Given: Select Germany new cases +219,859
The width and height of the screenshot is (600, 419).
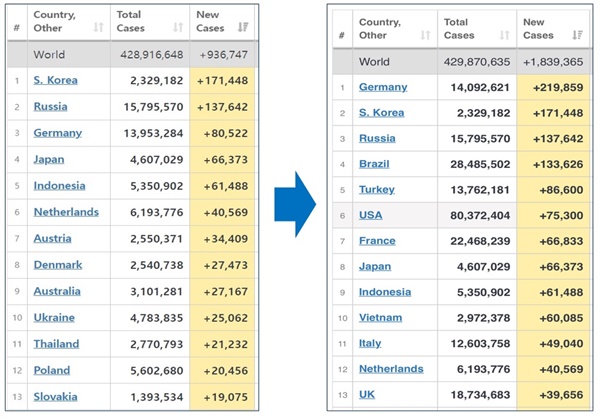Looking at the screenshot, I should pyautogui.click(x=558, y=88).
